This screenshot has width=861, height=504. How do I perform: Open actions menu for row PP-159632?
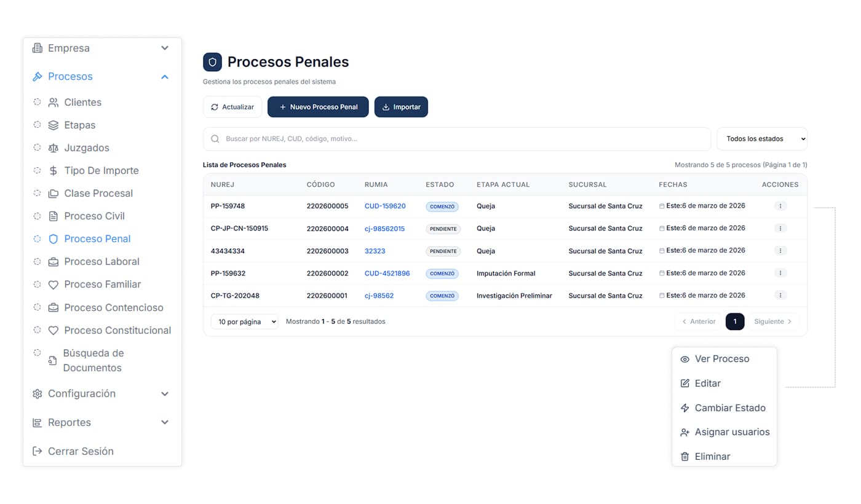pos(780,273)
